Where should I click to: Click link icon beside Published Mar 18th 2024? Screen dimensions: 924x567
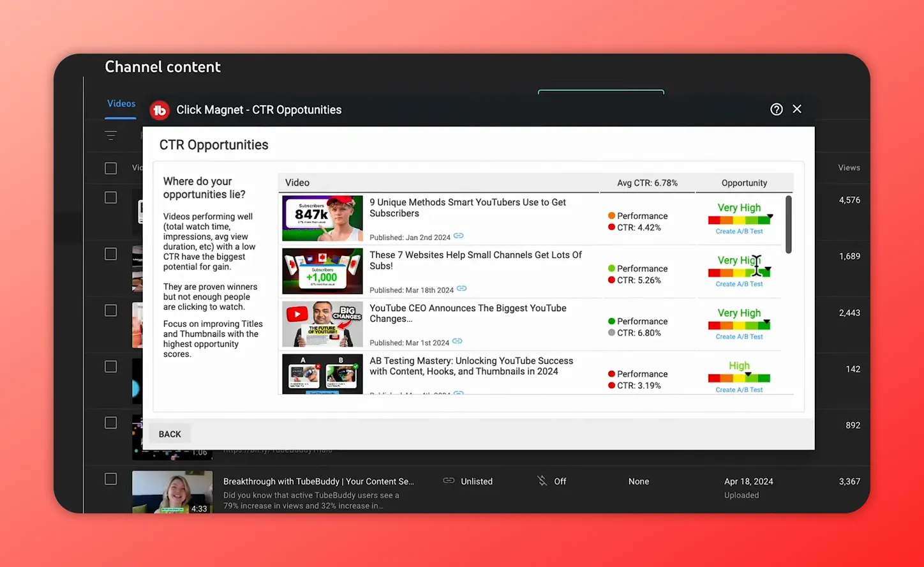(461, 289)
